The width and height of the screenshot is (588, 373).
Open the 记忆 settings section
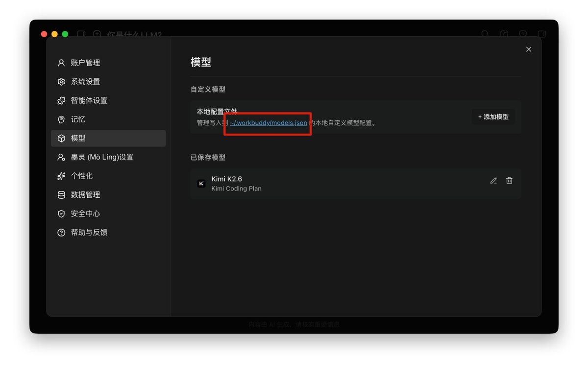[108, 119]
